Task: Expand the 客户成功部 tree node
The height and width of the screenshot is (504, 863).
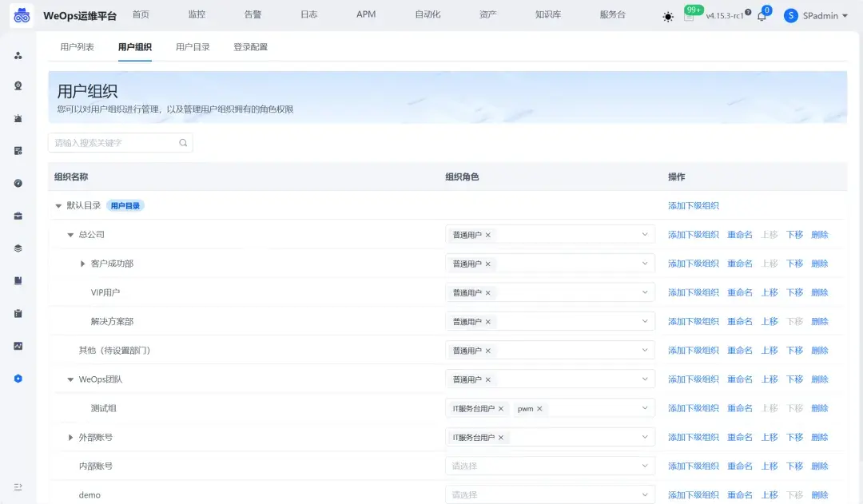Action: tap(82, 264)
